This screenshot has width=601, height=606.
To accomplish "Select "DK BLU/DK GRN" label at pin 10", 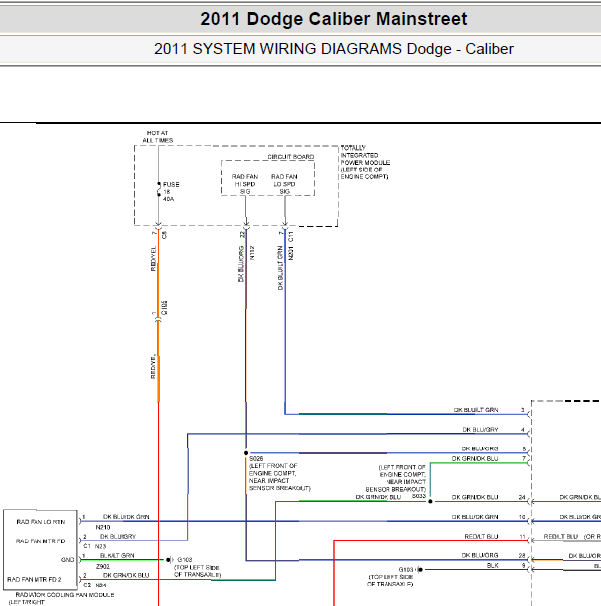I will point(475,517).
